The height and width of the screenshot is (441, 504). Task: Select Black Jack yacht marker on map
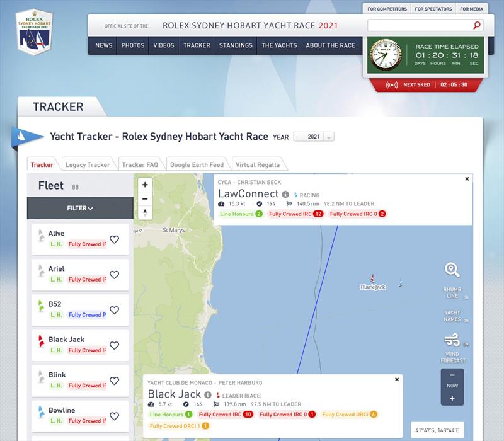pyautogui.click(x=372, y=278)
